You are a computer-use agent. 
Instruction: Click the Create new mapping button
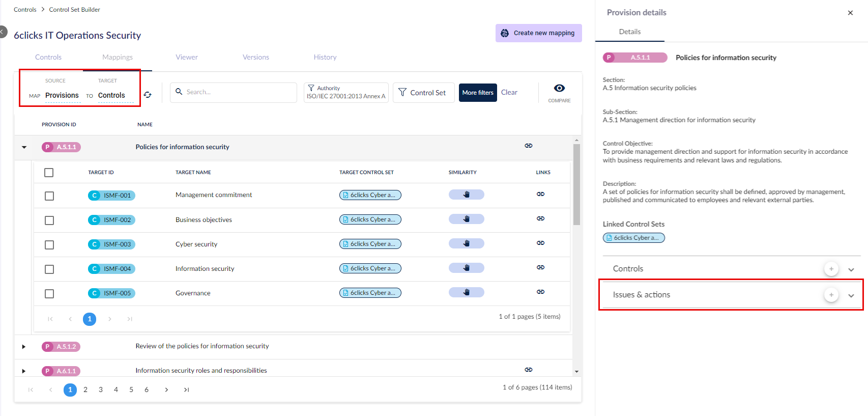539,33
